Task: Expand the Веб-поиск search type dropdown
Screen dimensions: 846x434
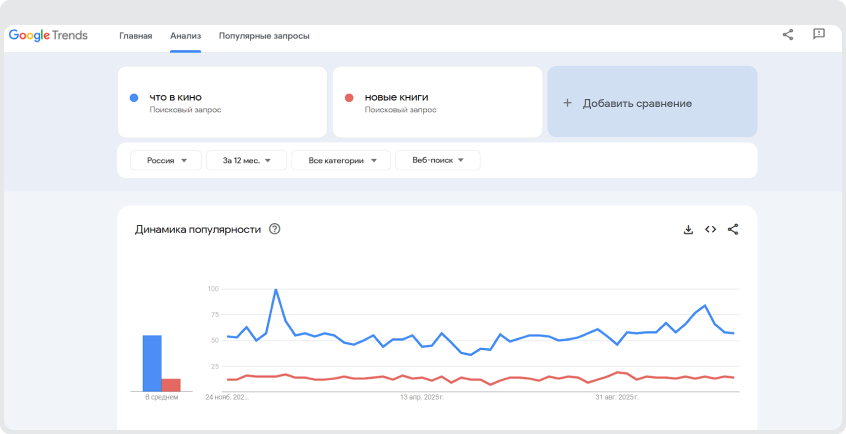Action: pyautogui.click(x=438, y=160)
